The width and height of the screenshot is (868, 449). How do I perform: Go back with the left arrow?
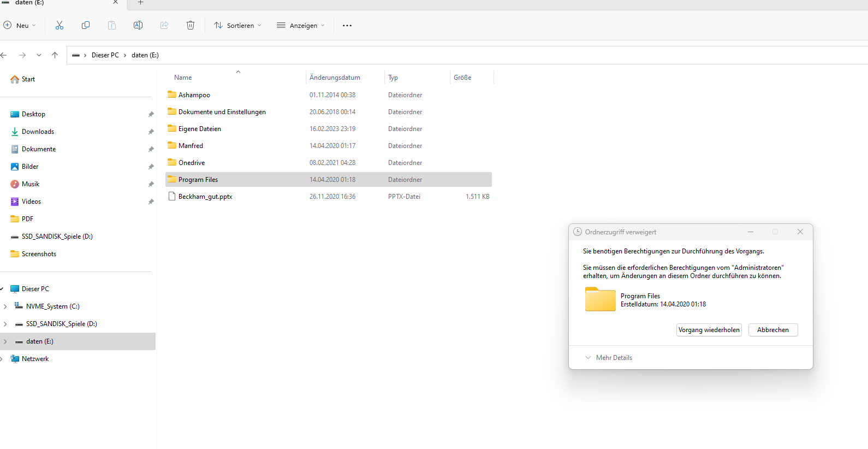(x=4, y=55)
